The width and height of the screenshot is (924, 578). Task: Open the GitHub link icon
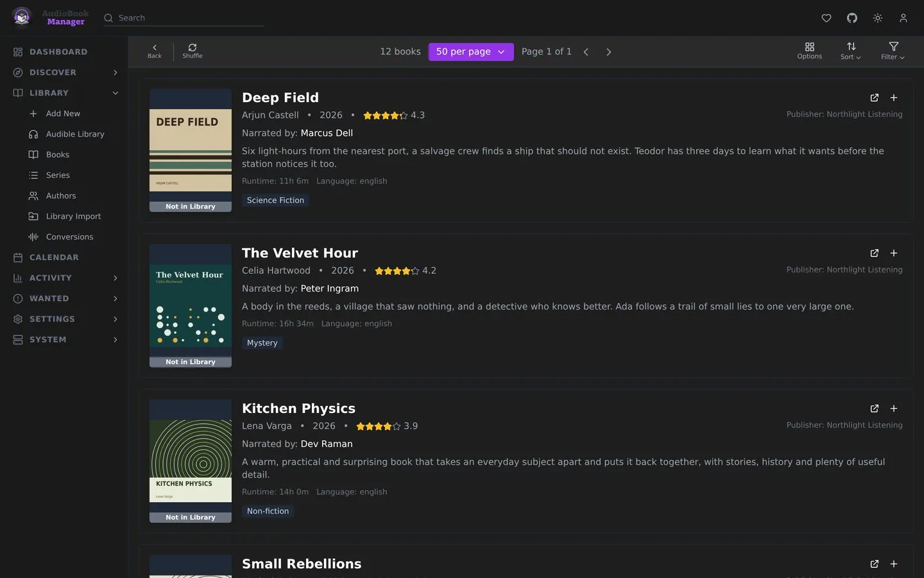[852, 18]
